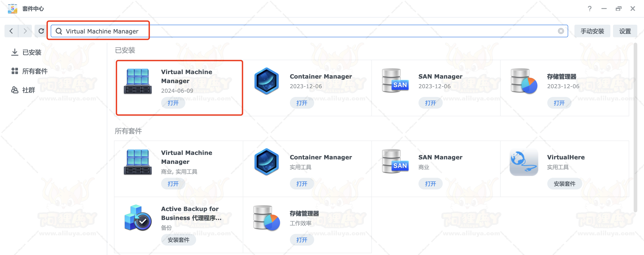Select 已安装 in the sidebar
644x255 pixels.
tap(32, 52)
